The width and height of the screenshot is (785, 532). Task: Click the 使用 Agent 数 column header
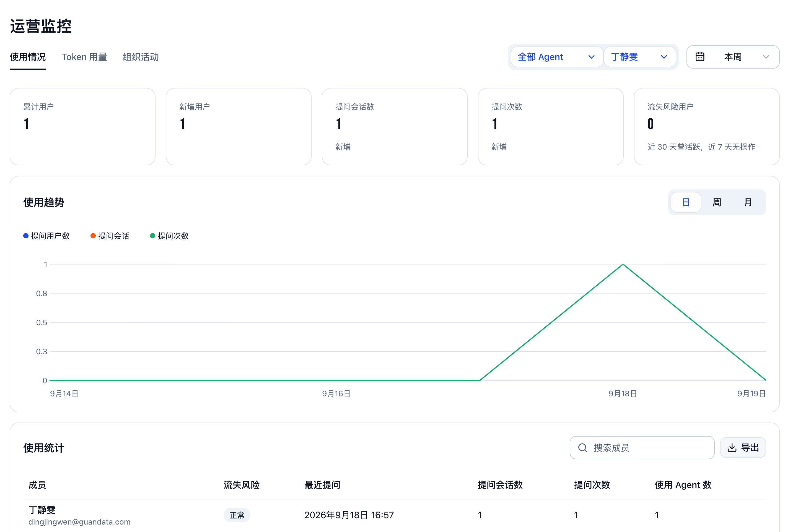coord(683,485)
